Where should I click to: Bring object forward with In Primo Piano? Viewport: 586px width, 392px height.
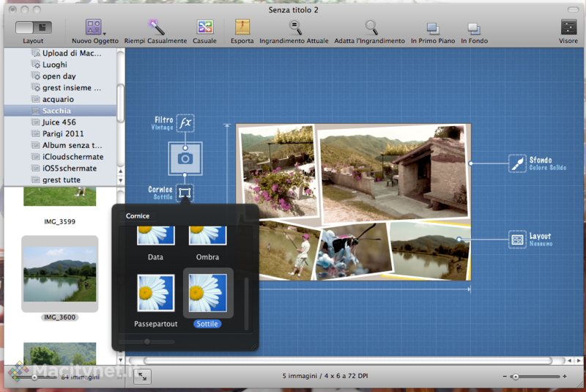point(432,28)
